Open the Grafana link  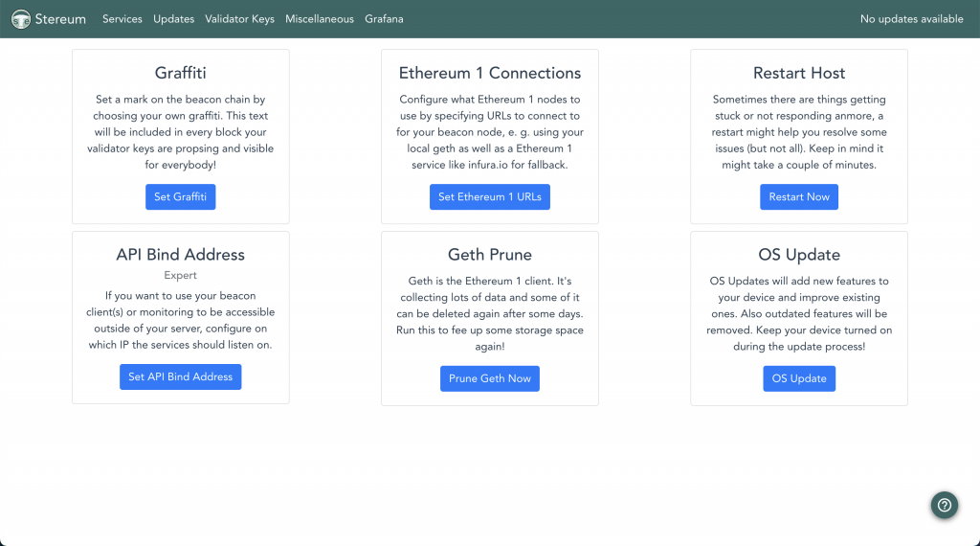384,19
